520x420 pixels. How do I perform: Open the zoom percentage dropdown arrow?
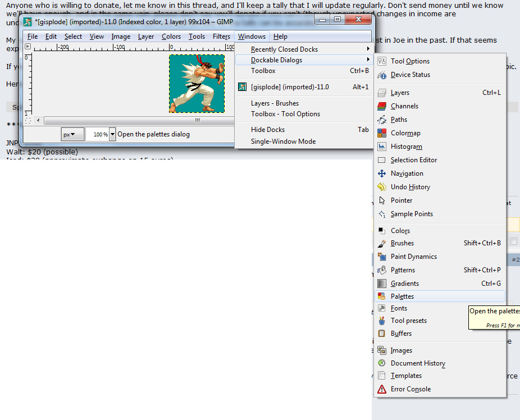(x=112, y=134)
